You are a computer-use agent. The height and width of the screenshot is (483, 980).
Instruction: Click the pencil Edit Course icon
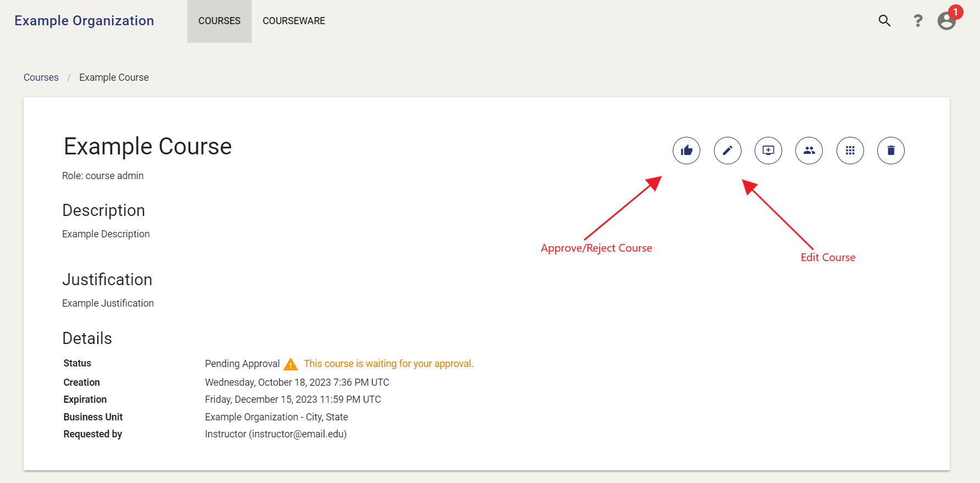coord(727,151)
